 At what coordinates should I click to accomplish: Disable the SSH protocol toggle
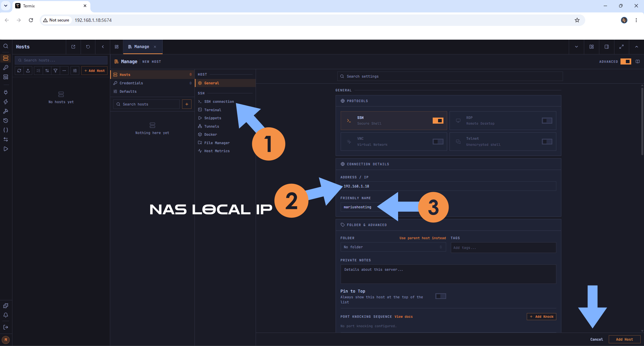tap(438, 121)
